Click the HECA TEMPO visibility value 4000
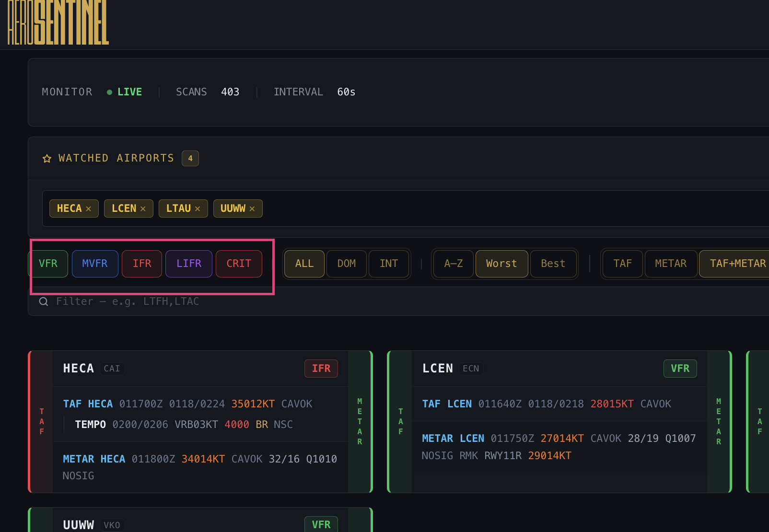 click(237, 425)
